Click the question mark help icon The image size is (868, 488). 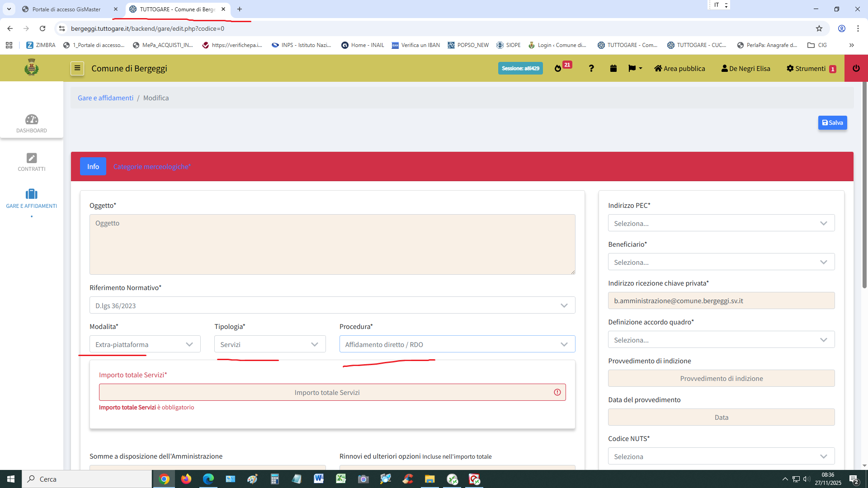(591, 68)
